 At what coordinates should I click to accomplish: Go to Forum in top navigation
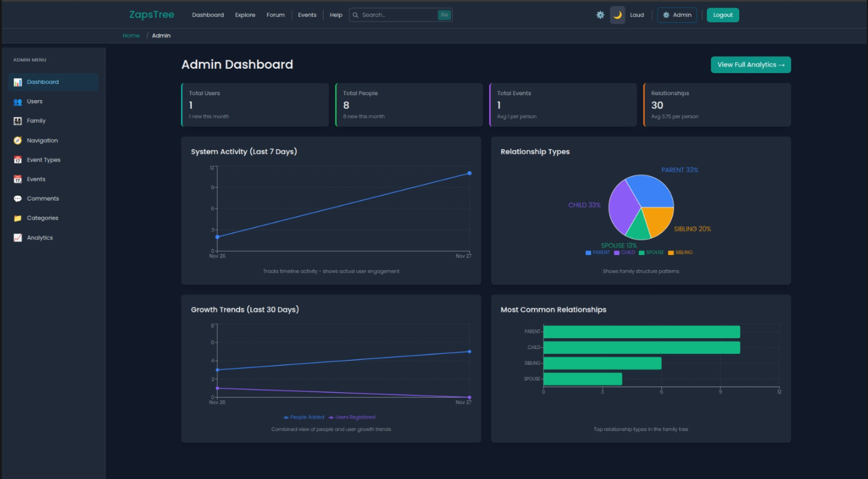tap(276, 15)
